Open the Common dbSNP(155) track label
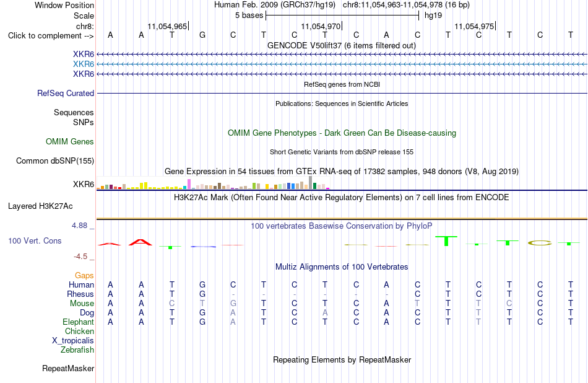This screenshot has width=588, height=383. [x=54, y=161]
